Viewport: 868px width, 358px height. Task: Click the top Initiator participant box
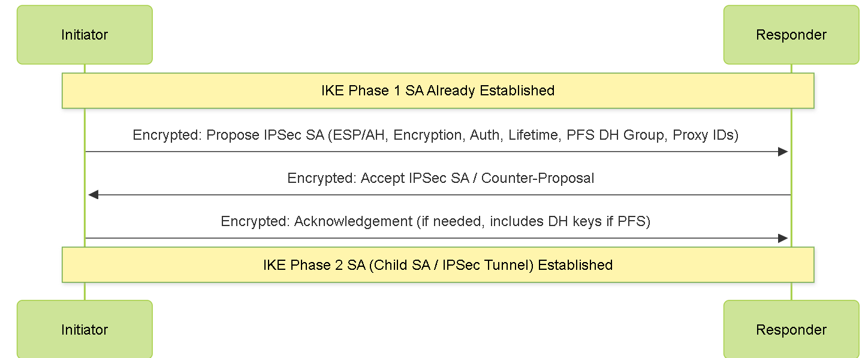(x=85, y=35)
